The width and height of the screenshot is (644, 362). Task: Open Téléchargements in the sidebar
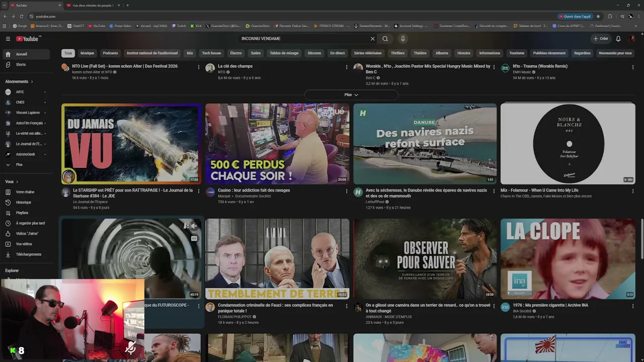(26, 254)
